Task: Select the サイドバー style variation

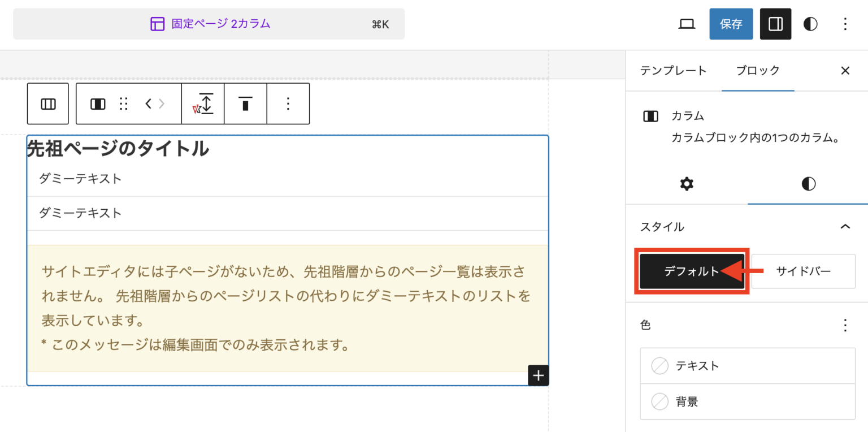Action: 803,271
